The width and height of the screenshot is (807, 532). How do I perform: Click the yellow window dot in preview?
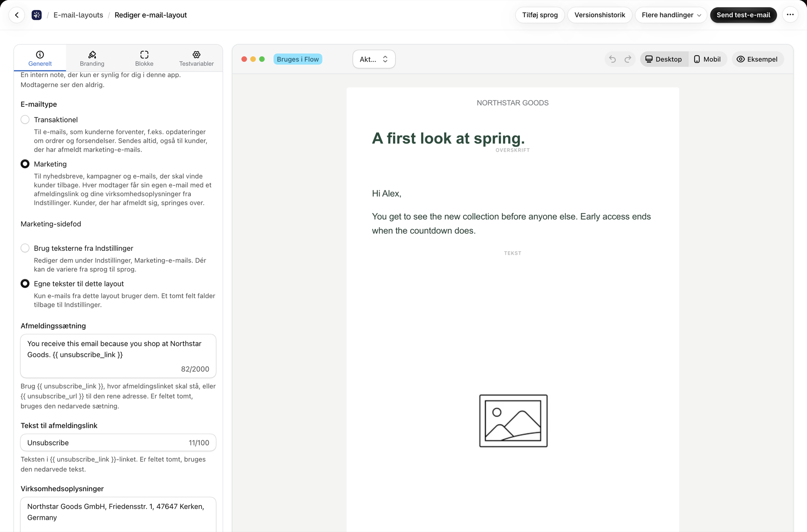coord(253,59)
